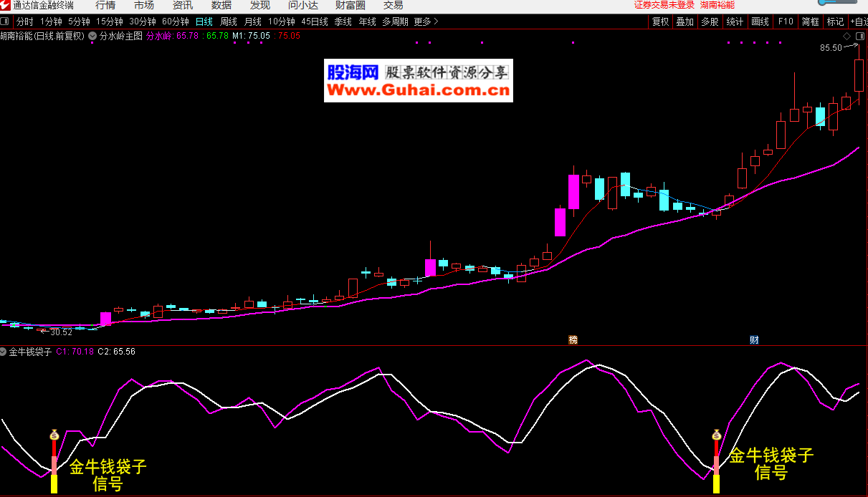Toggle the left side panel icon
This screenshot has width=868, height=497.
[x=5, y=21]
